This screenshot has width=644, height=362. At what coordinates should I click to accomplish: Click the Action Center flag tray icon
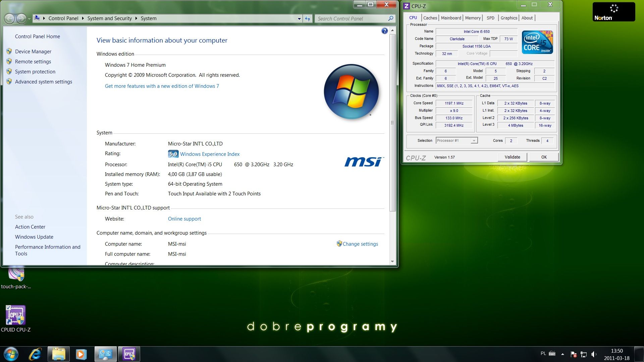click(574, 354)
